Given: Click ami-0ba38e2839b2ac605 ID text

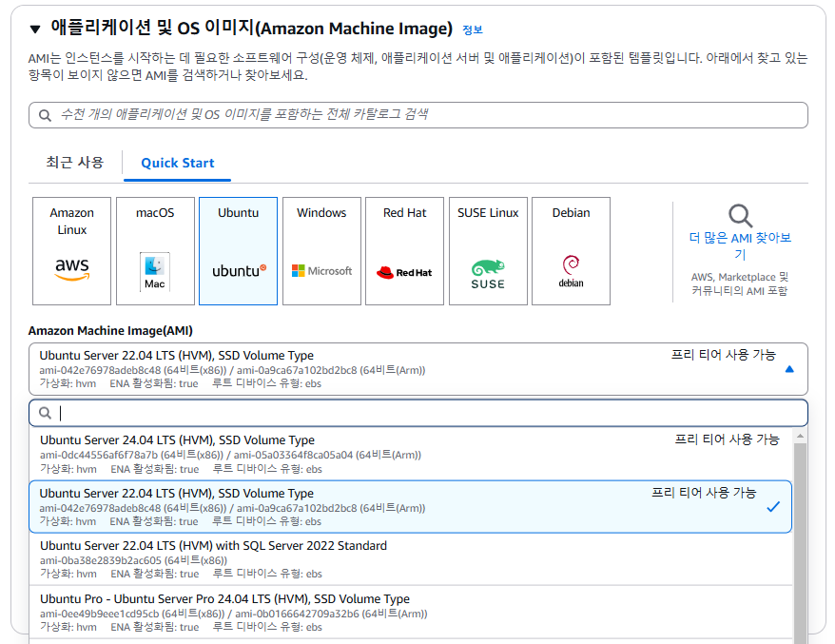Looking at the screenshot, I should point(101,560).
